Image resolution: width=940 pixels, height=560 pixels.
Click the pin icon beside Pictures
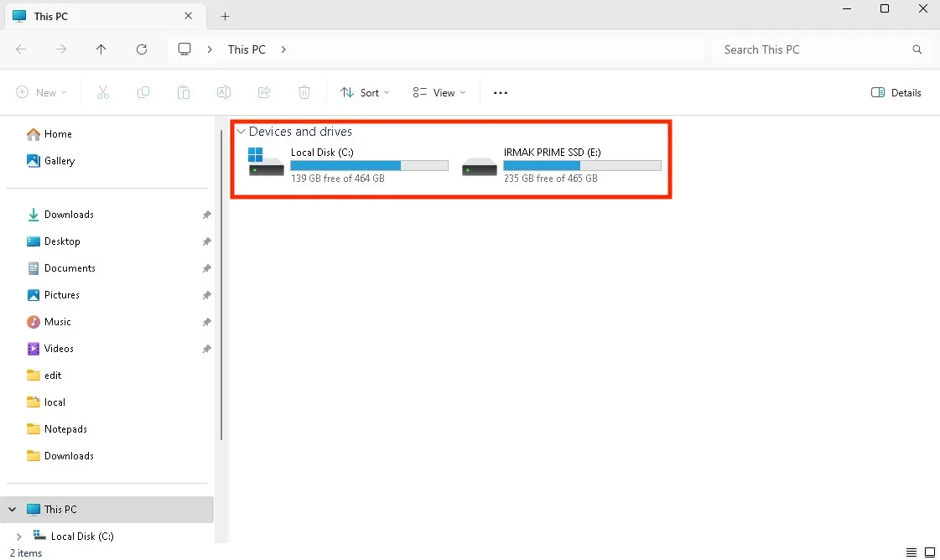coord(206,296)
